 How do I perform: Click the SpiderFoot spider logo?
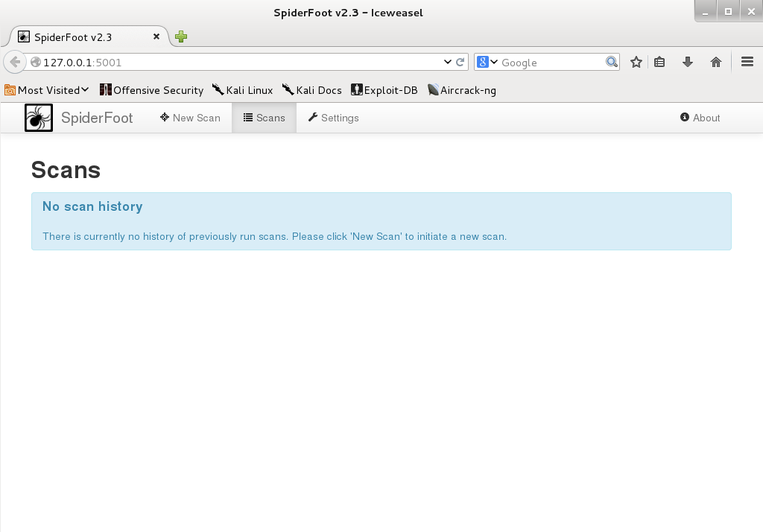point(39,118)
